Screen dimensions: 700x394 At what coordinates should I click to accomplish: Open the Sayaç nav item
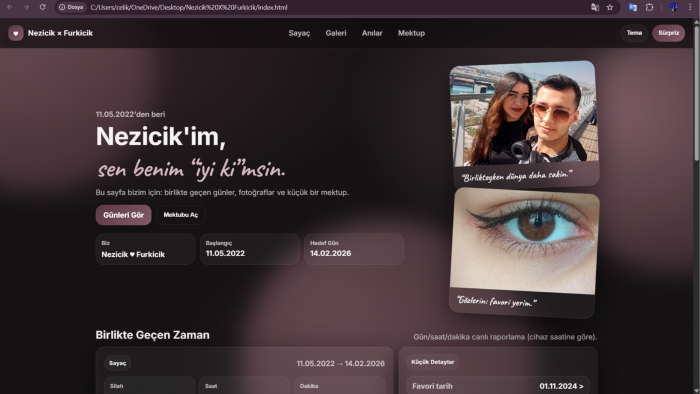(x=299, y=33)
